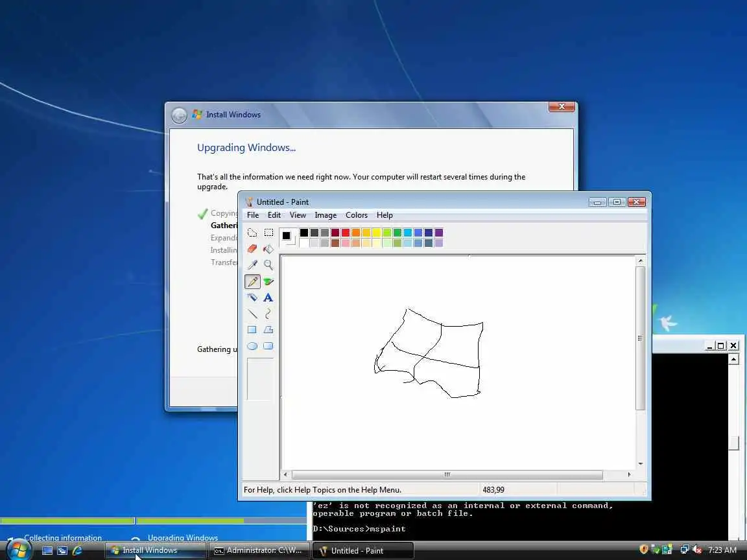Click the muted volume tray icon
This screenshot has width=747, height=560.
[697, 550]
